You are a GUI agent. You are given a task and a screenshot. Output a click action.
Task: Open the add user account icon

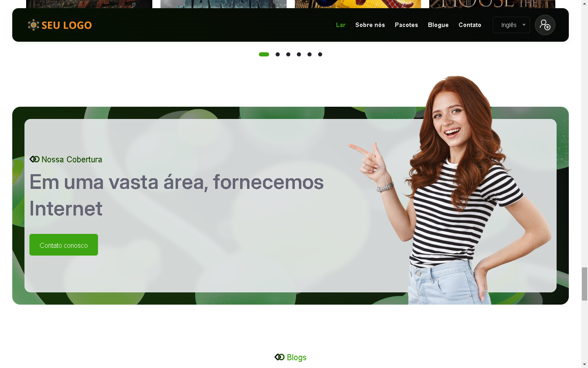tap(545, 25)
